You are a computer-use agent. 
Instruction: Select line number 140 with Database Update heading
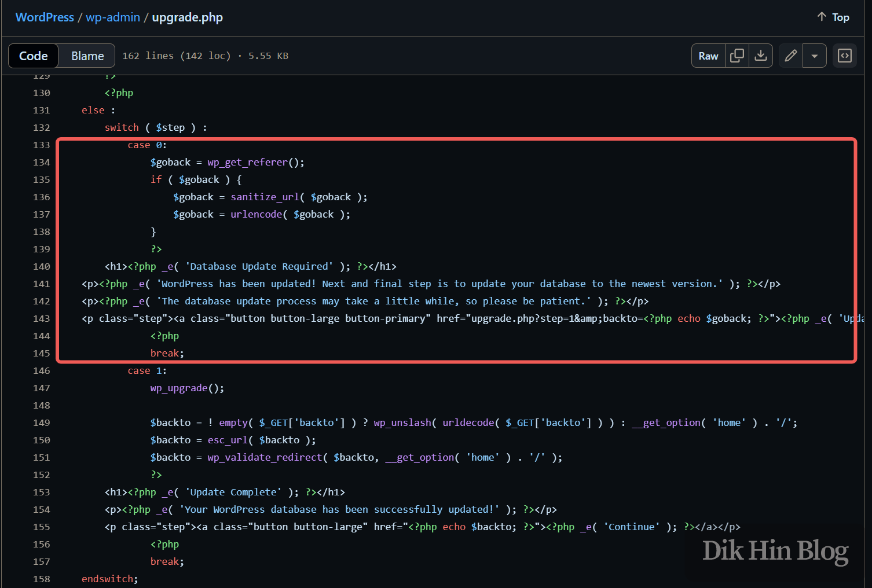[41, 266]
